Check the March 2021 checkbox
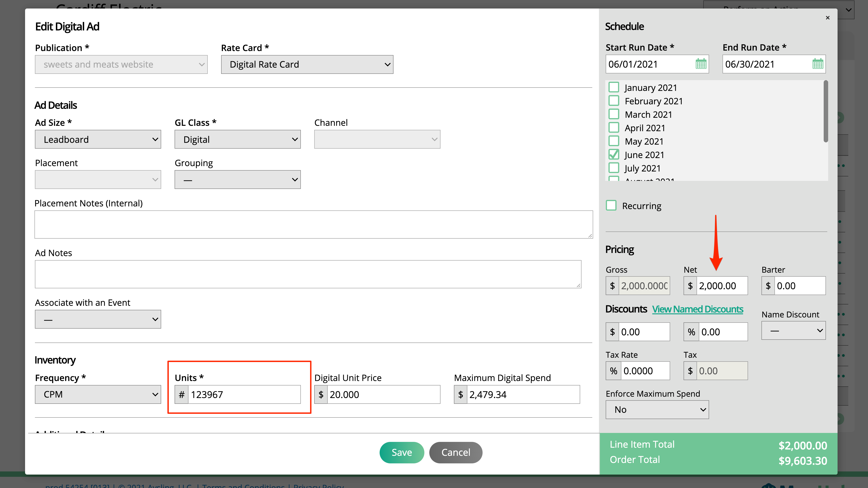The image size is (868, 488). (614, 114)
